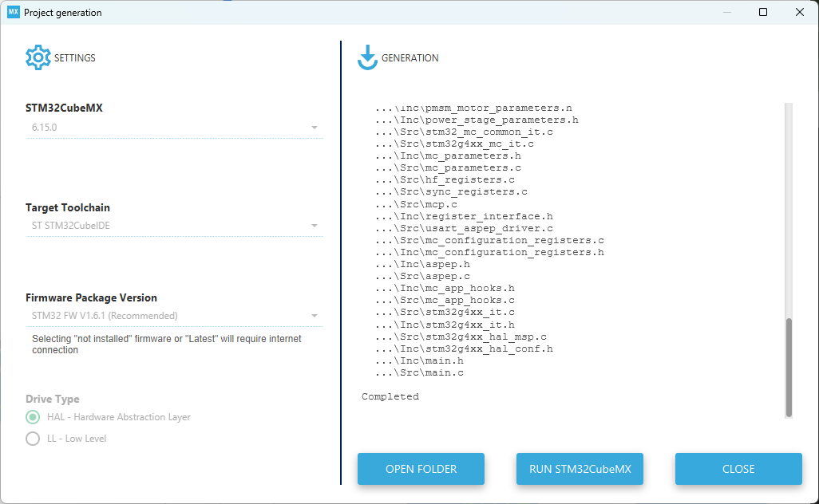
Task: Click the Settings gear icon
Action: (x=38, y=57)
